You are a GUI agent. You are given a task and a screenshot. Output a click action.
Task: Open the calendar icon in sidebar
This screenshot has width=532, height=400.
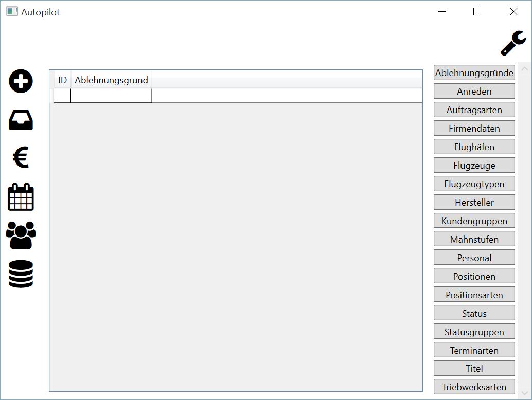21,197
